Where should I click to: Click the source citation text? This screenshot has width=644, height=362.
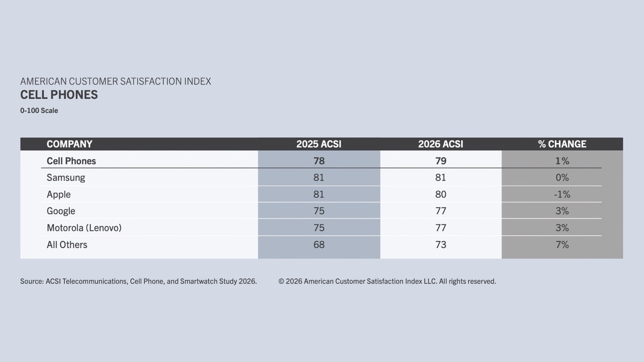138,282
